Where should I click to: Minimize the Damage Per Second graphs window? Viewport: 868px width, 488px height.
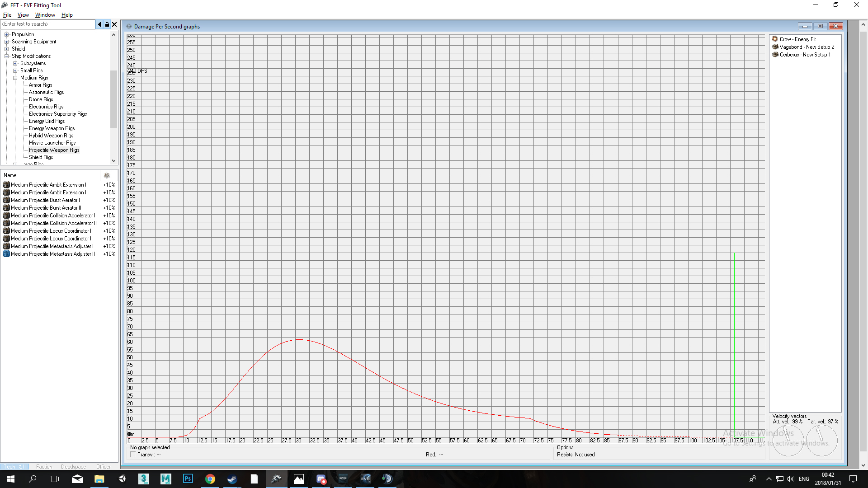click(805, 26)
